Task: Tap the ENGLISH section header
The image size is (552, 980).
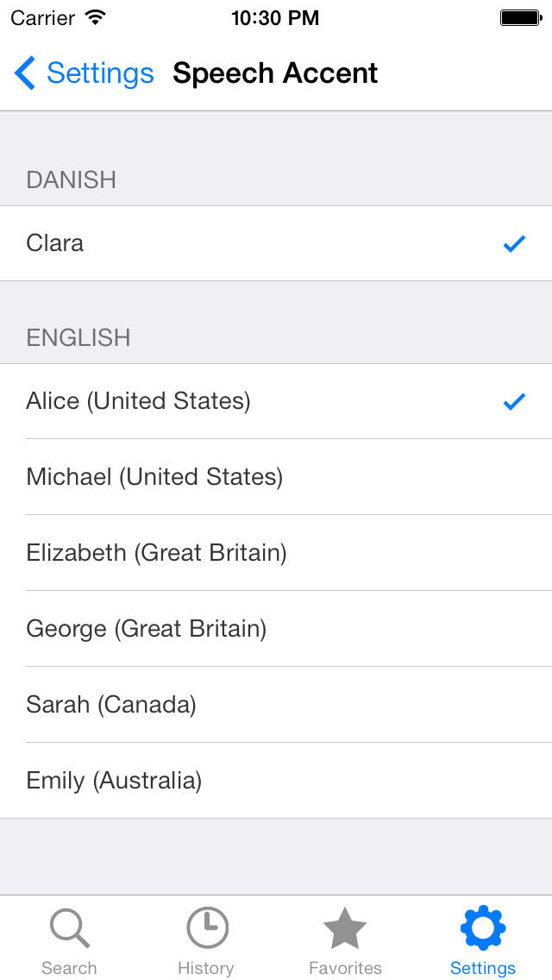Action: [78, 337]
